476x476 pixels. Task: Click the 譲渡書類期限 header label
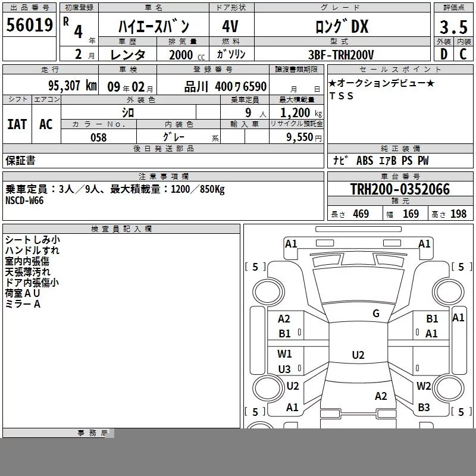(296, 69)
